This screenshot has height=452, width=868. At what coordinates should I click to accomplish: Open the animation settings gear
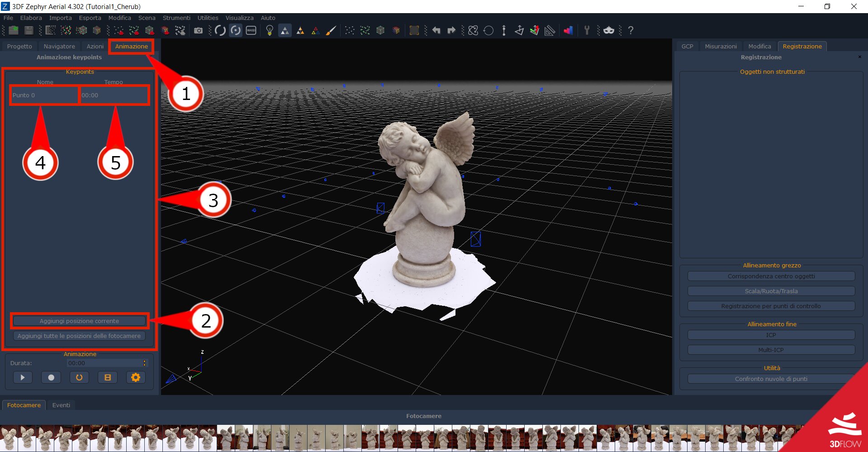(x=136, y=377)
